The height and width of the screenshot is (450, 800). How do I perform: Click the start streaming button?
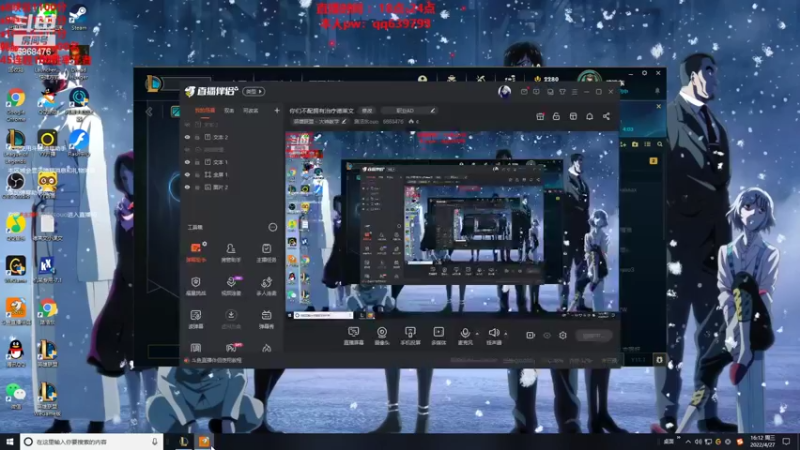tap(593, 335)
